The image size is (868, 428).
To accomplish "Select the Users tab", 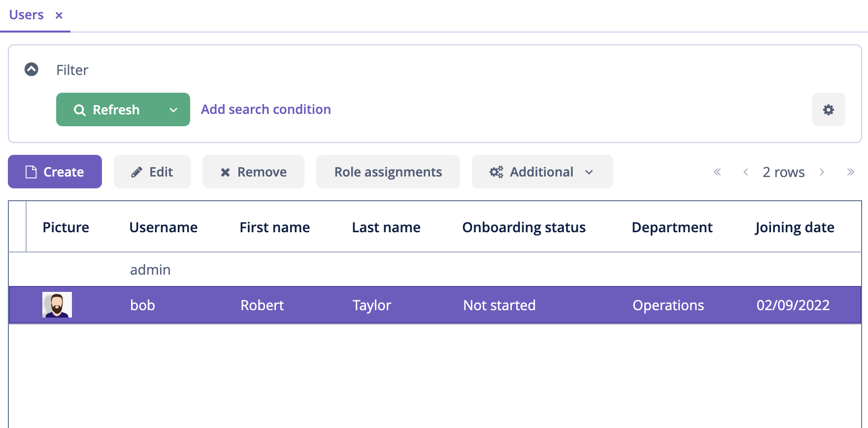I will pyautogui.click(x=27, y=15).
